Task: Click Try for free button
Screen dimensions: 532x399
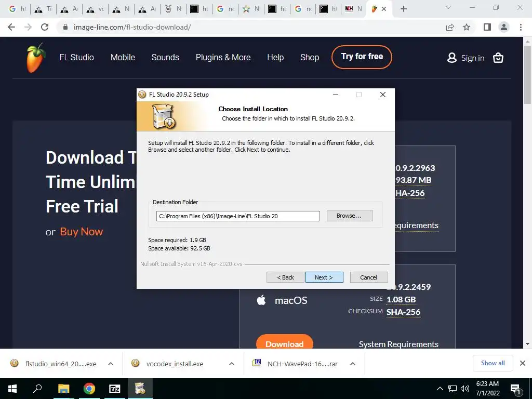Action: pyautogui.click(x=362, y=57)
